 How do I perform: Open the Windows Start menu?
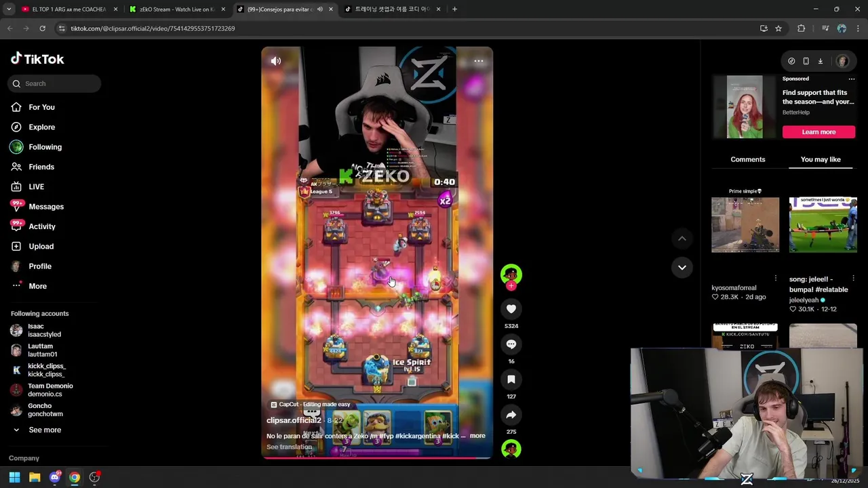coord(14,477)
